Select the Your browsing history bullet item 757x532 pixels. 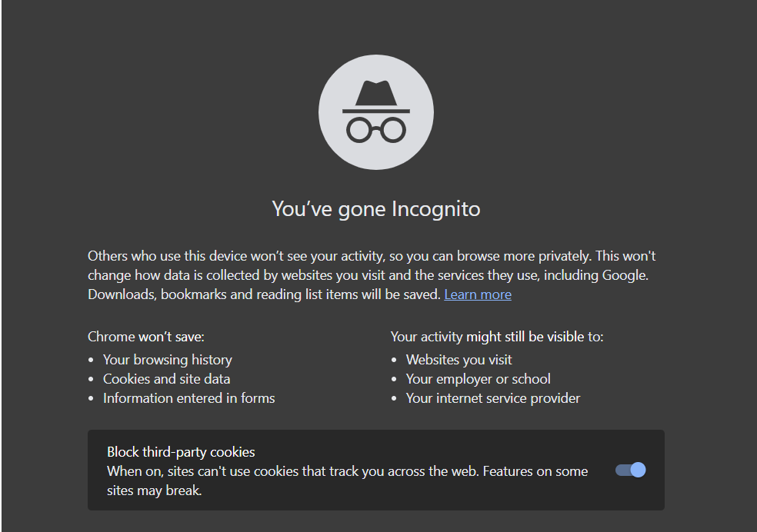point(167,359)
